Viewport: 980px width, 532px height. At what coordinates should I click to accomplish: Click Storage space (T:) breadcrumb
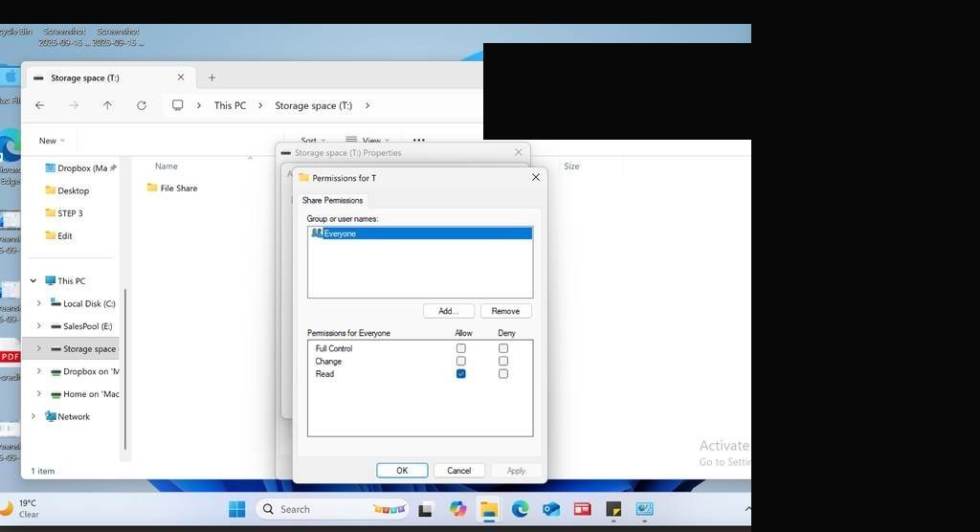[314, 105]
